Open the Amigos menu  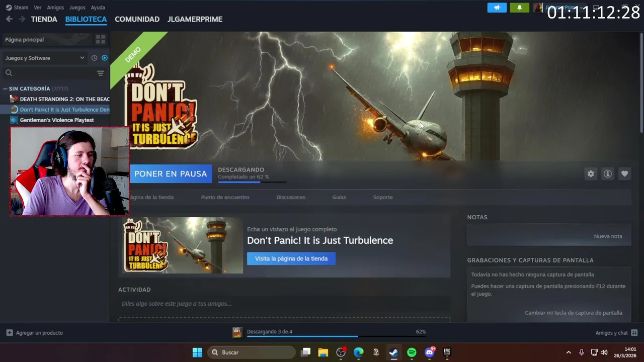click(55, 8)
